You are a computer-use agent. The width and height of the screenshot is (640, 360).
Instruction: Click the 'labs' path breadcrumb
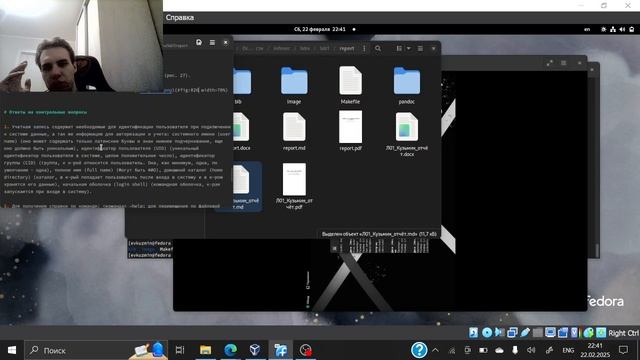[x=304, y=49]
